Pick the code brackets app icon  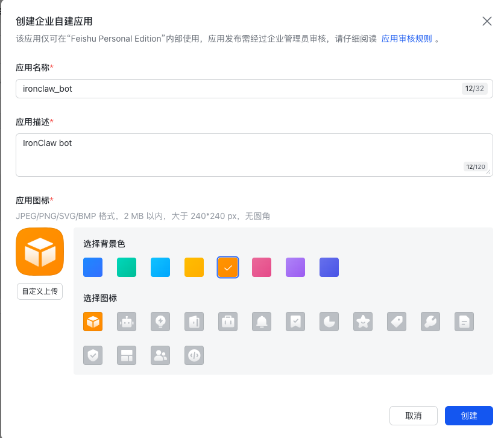194,355
